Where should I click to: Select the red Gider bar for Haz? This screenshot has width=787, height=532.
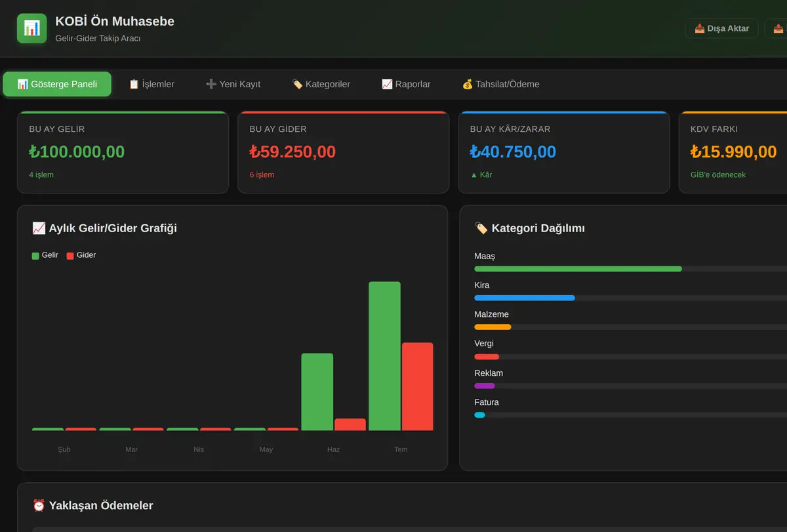coord(350,424)
